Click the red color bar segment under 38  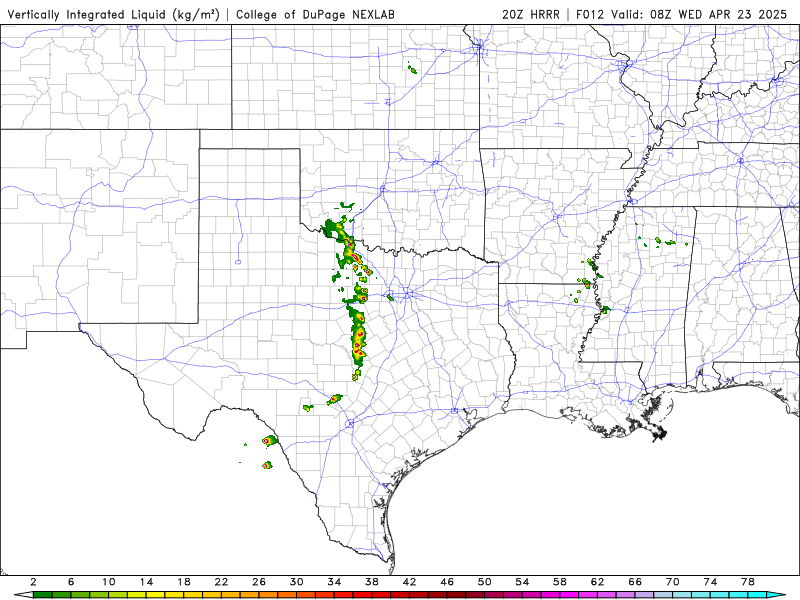click(x=381, y=595)
